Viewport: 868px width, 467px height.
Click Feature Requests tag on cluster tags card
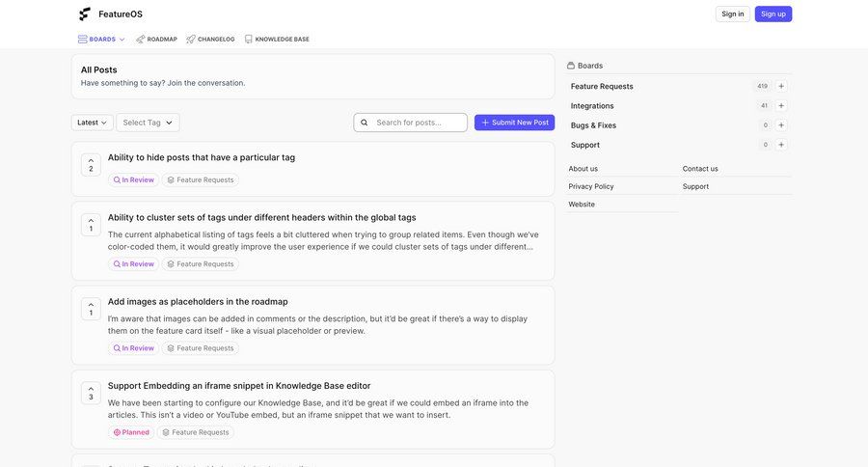(x=201, y=264)
